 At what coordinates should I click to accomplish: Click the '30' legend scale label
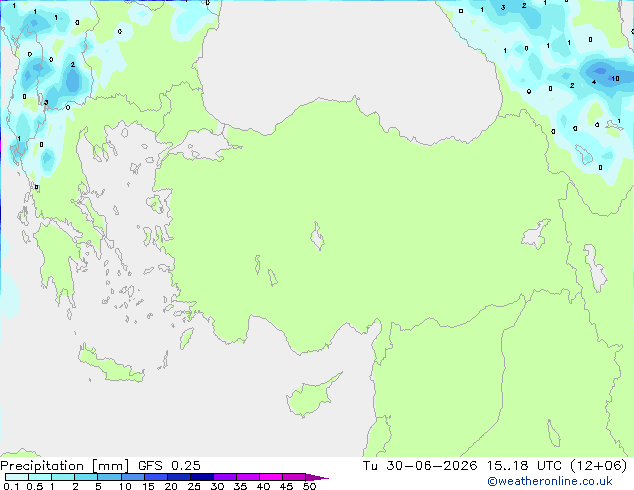point(218,486)
